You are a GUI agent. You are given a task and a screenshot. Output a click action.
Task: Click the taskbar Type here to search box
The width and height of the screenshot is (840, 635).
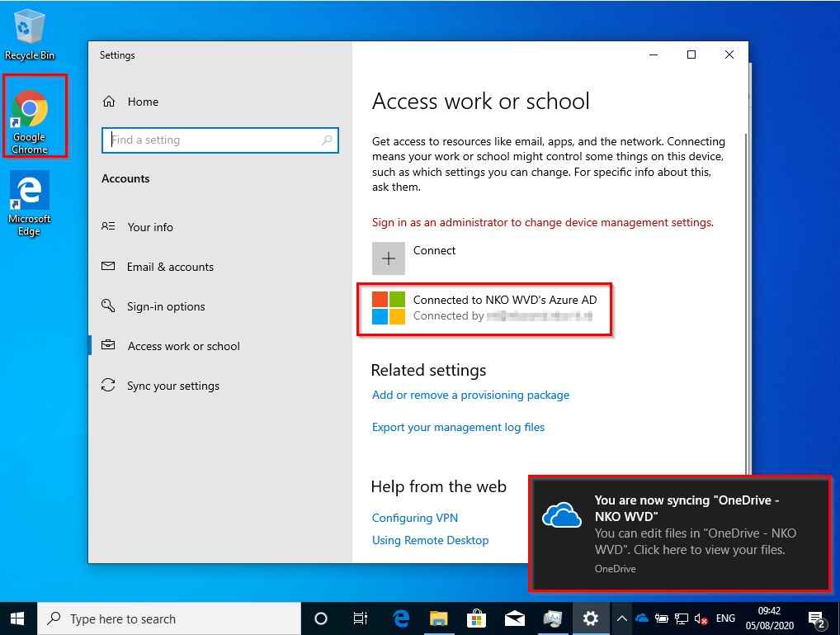click(169, 619)
